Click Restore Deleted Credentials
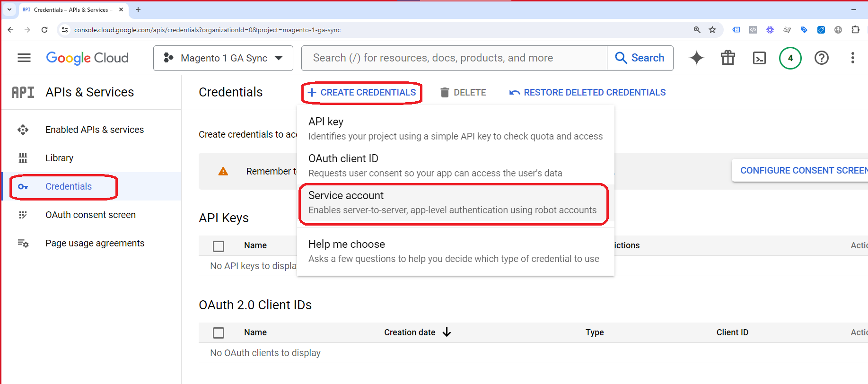 (587, 93)
